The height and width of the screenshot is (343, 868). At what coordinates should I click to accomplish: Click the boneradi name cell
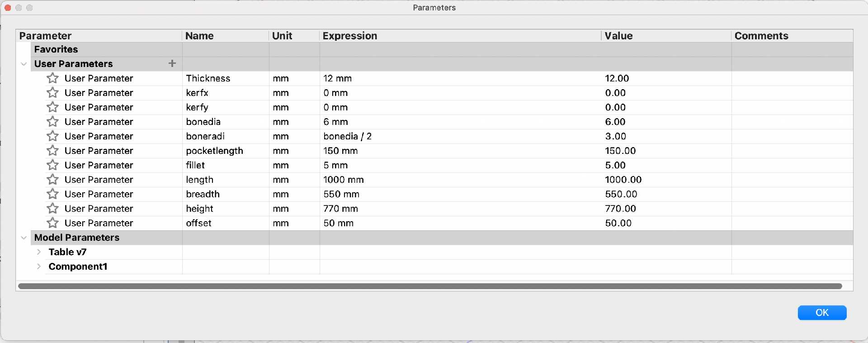[226, 136]
